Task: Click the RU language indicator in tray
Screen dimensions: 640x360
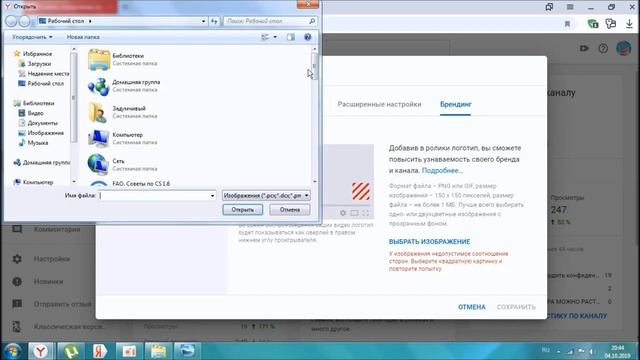Action: coord(546,350)
